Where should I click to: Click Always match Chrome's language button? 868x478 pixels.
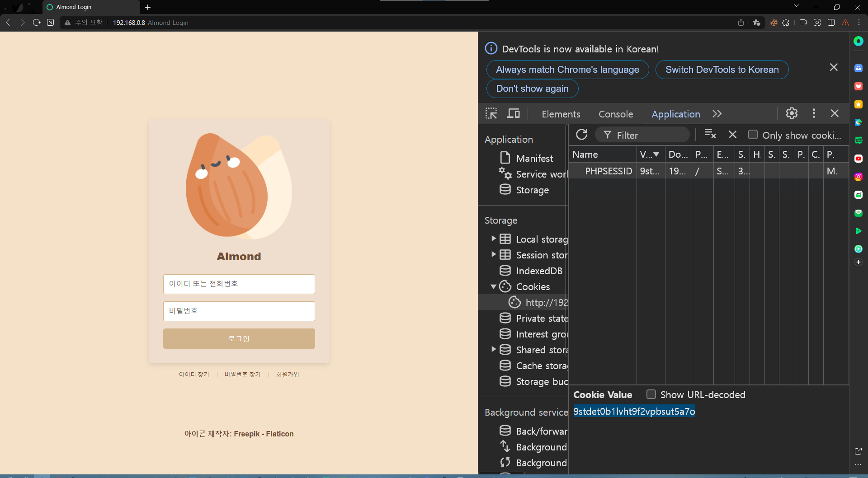pyautogui.click(x=567, y=70)
